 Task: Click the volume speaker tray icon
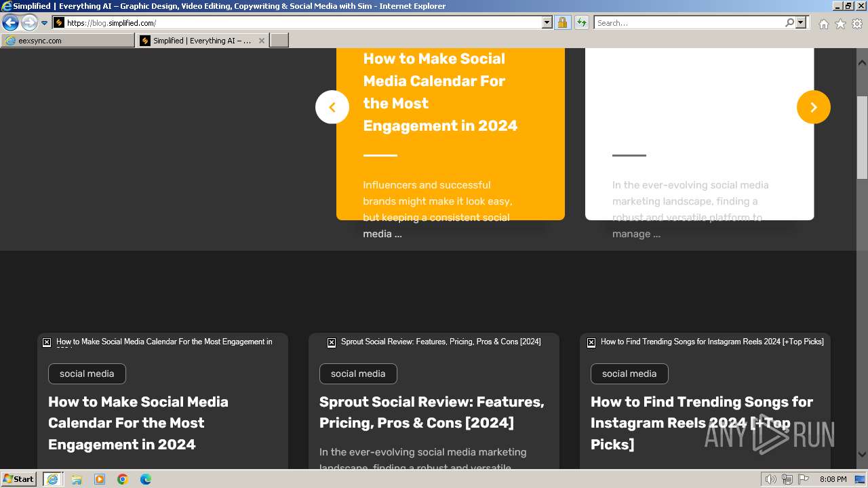771,479
